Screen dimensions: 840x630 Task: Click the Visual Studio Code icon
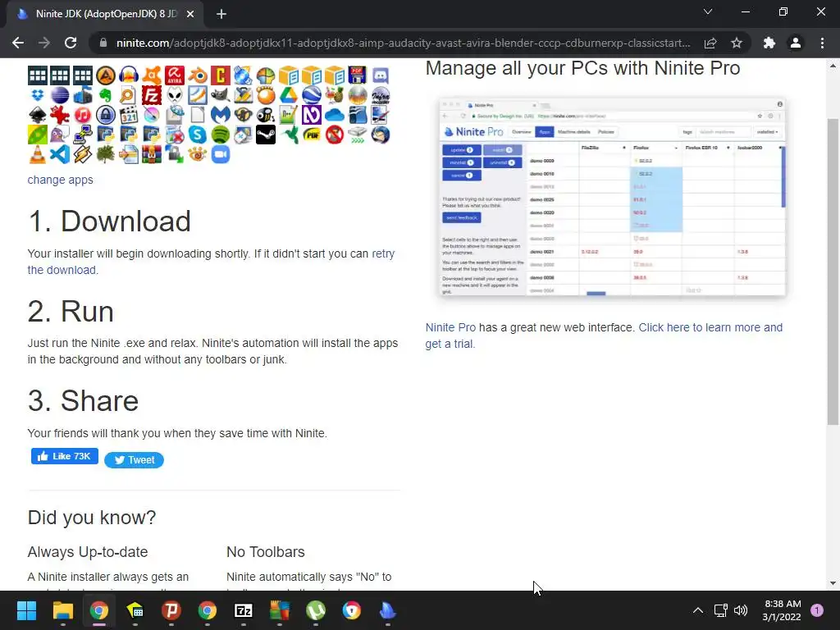coord(59,155)
